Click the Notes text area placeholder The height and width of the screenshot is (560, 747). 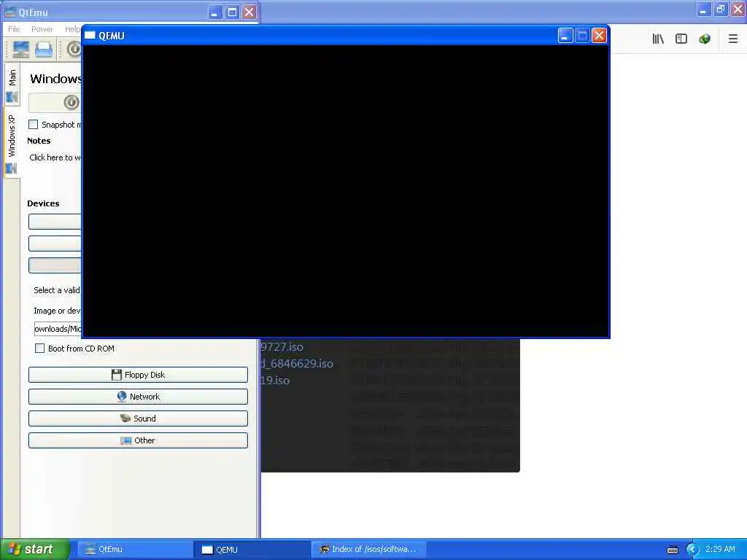click(55, 157)
